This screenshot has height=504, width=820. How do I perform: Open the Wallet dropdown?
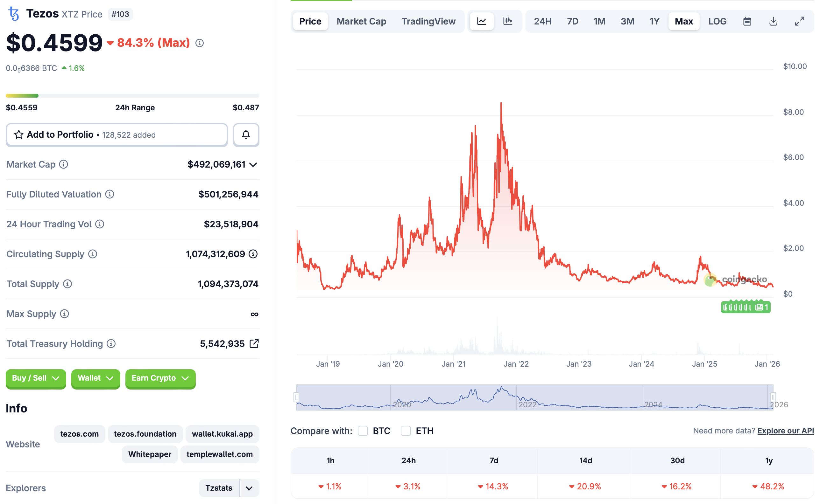coord(96,379)
